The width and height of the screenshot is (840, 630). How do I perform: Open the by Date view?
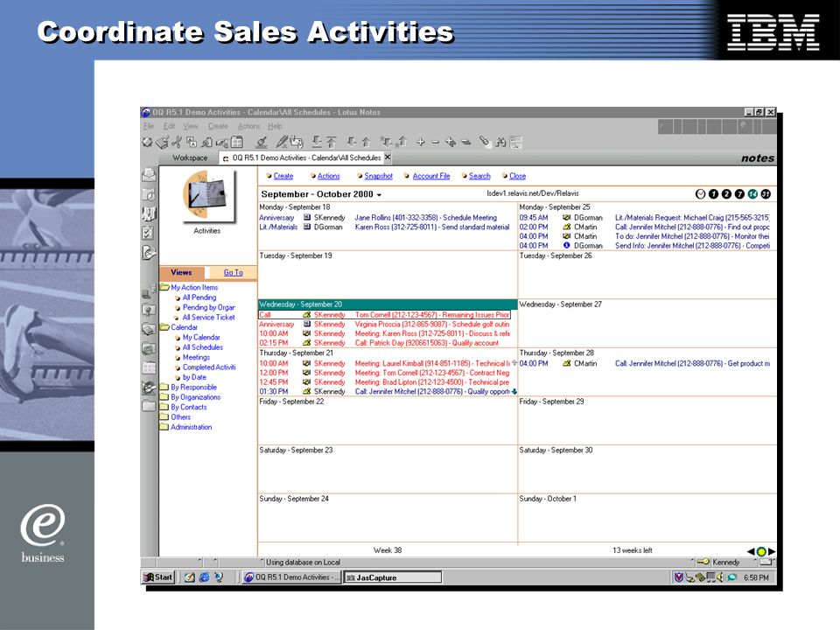pos(194,377)
